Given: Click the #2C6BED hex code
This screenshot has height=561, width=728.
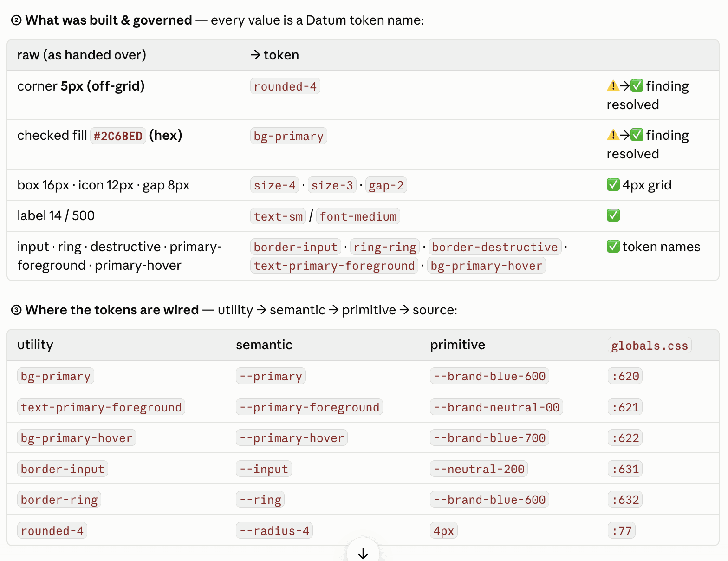Looking at the screenshot, I should tap(118, 136).
